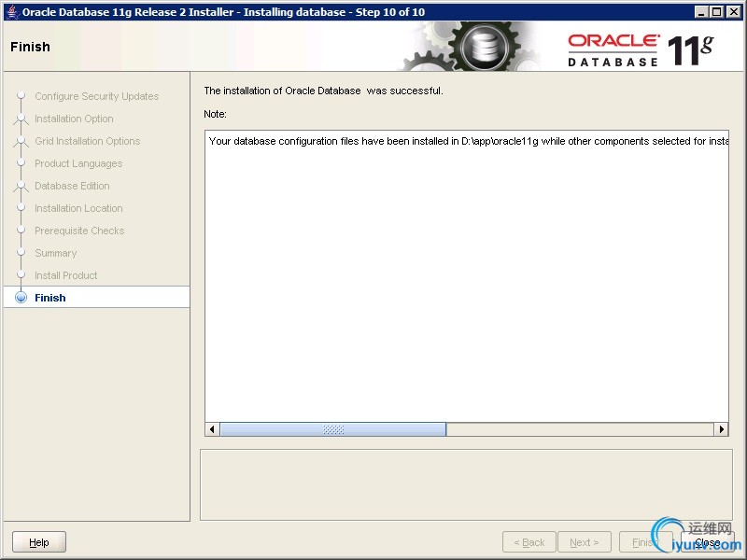Select the Summary step
This screenshot has width=747, height=560.
pos(56,253)
